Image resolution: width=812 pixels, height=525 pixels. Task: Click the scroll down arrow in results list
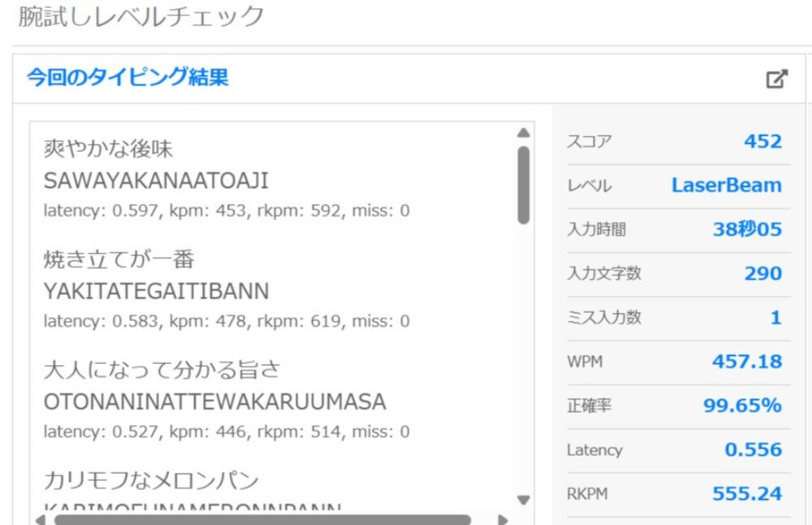524,500
